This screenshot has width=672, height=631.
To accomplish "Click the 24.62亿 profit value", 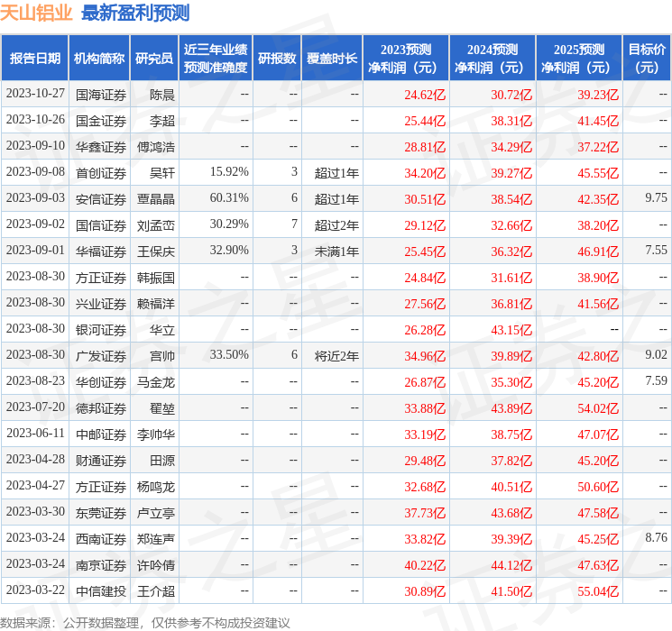I will pos(425,95).
